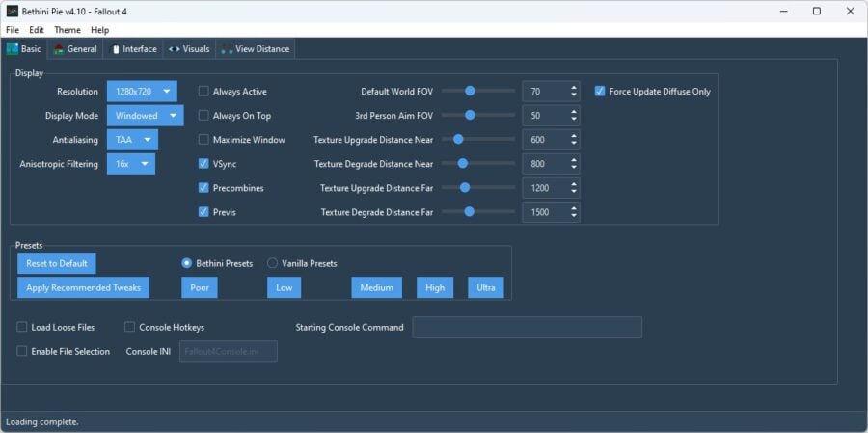Image resolution: width=868 pixels, height=433 pixels.
Task: Click Texture Upgrade Distance Near slider handle
Action: click(x=458, y=140)
